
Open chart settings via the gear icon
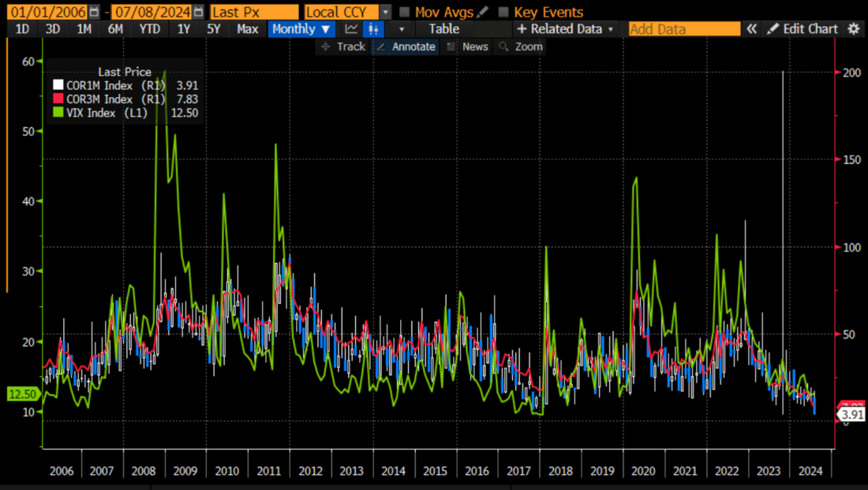click(854, 28)
